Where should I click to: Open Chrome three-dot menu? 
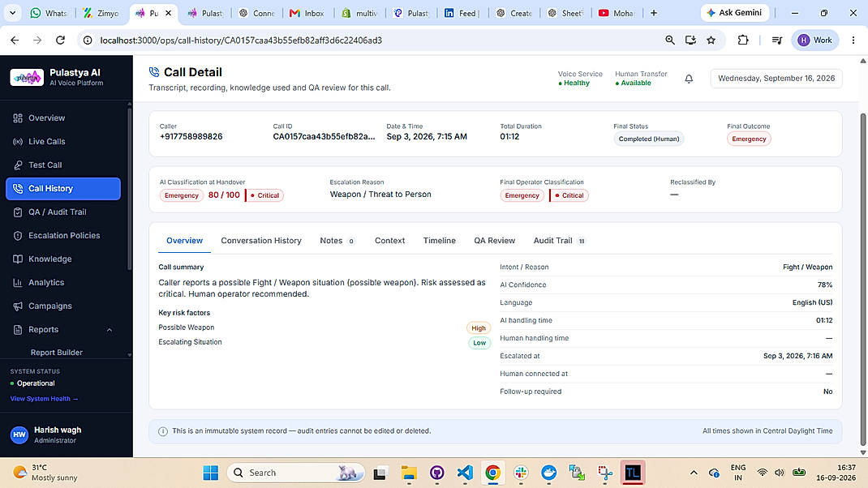[x=853, y=41]
